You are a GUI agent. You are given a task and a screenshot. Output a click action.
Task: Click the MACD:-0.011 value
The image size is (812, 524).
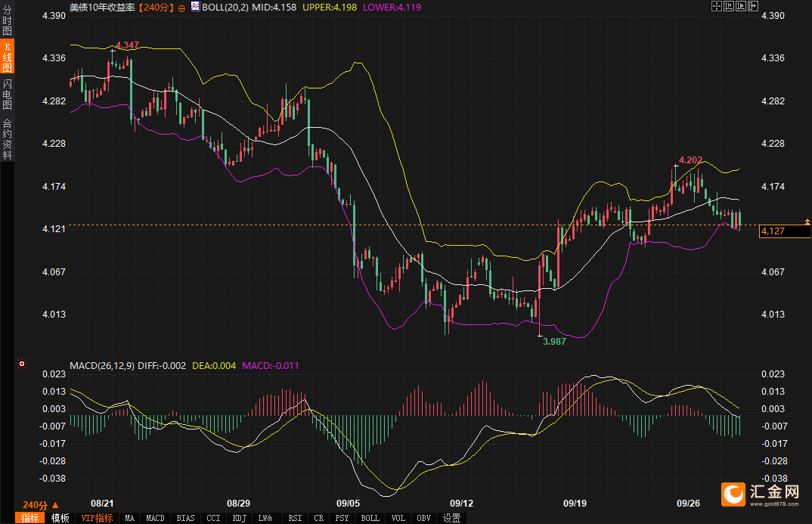[x=271, y=365]
